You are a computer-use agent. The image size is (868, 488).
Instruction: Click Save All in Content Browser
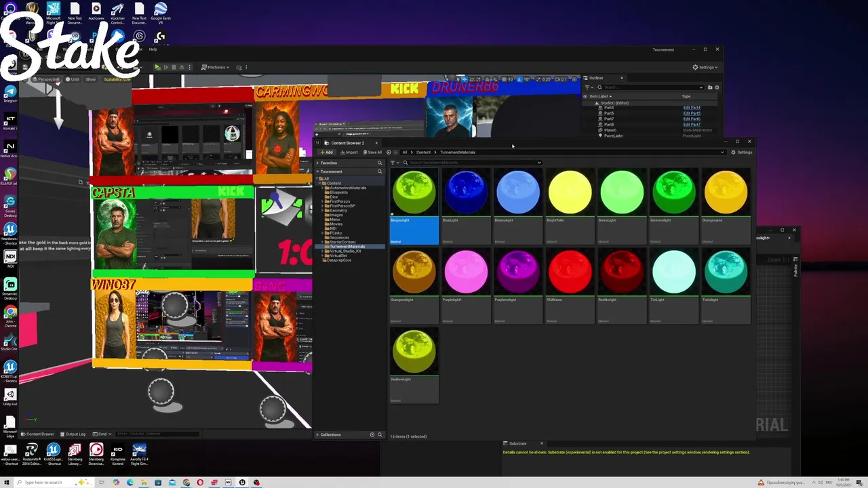click(x=372, y=152)
